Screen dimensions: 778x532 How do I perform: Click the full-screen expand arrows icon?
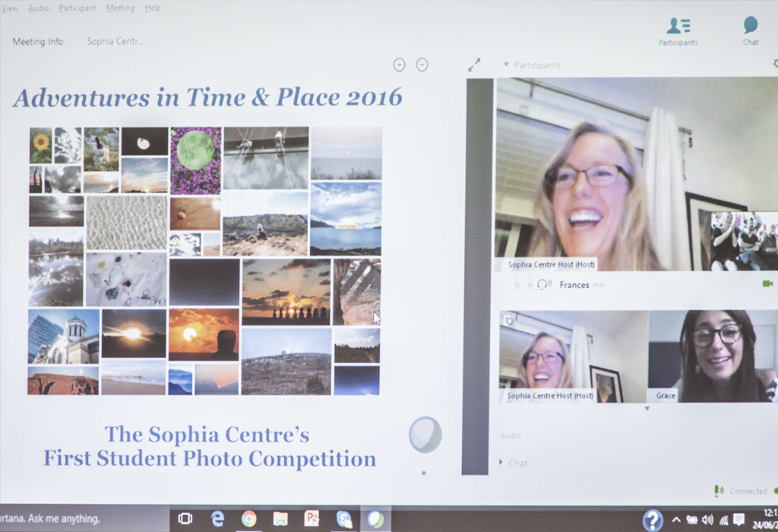[474, 65]
